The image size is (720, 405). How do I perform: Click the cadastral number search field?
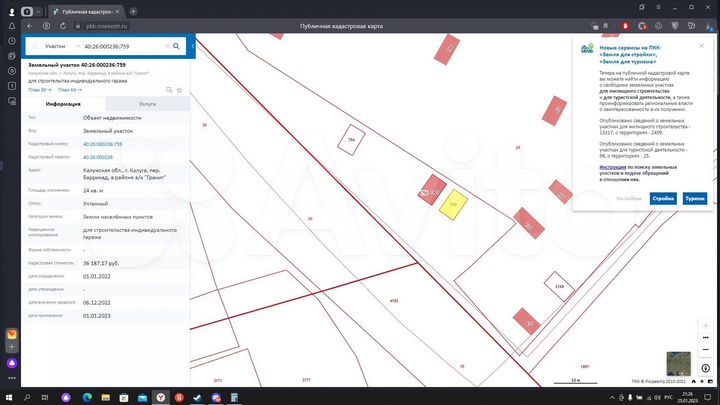coord(123,46)
